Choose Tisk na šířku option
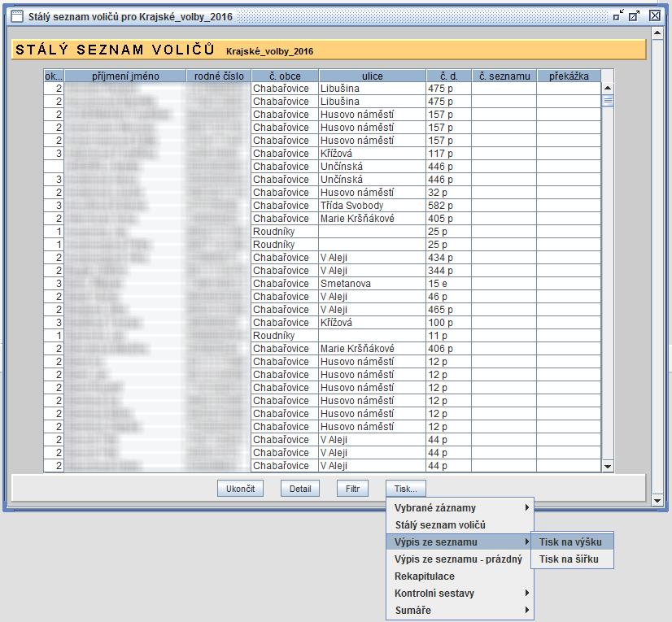 [x=572, y=559]
